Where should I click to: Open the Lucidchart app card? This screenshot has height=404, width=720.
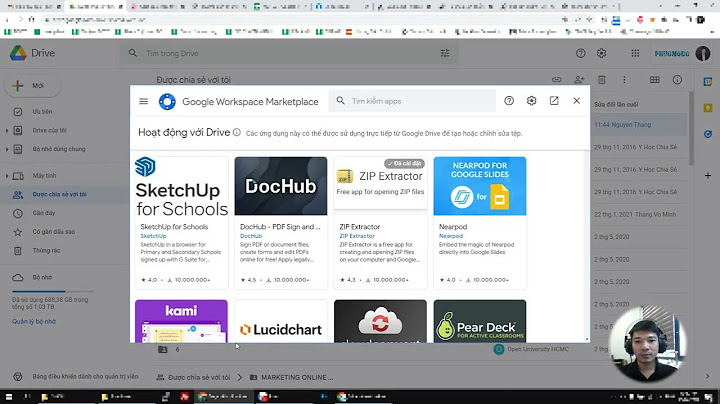[x=281, y=321]
